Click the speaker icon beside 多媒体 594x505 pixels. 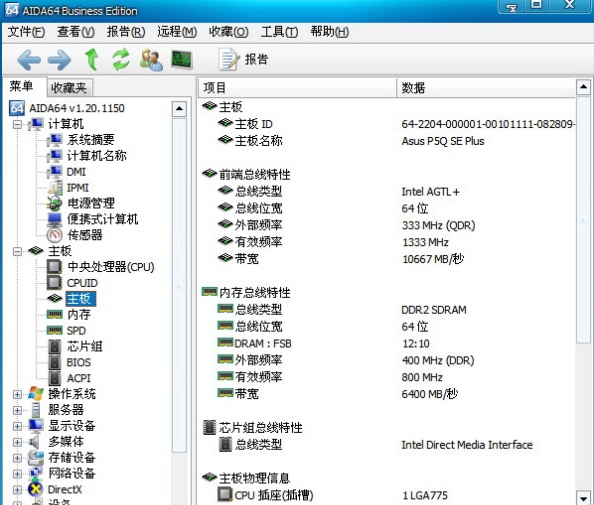35,442
